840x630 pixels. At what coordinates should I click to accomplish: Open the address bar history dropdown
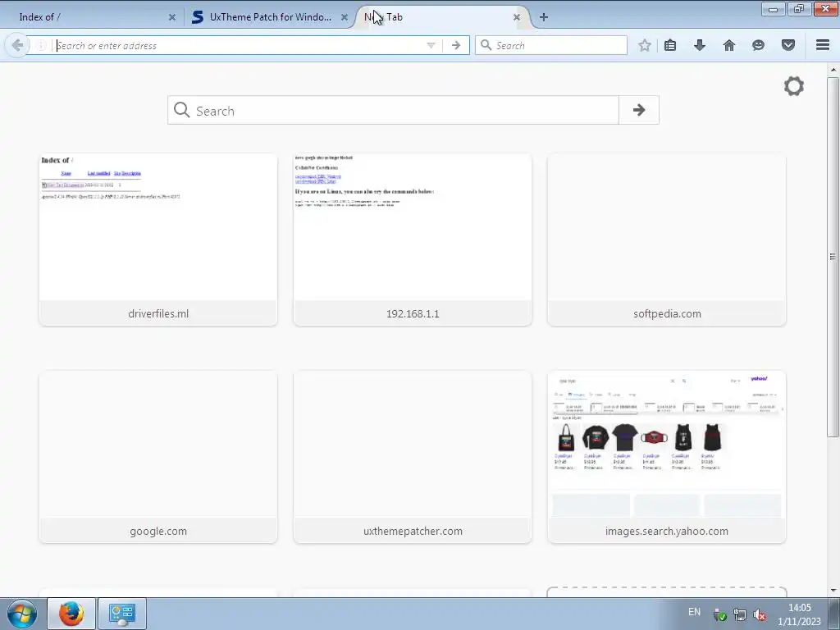tap(431, 46)
